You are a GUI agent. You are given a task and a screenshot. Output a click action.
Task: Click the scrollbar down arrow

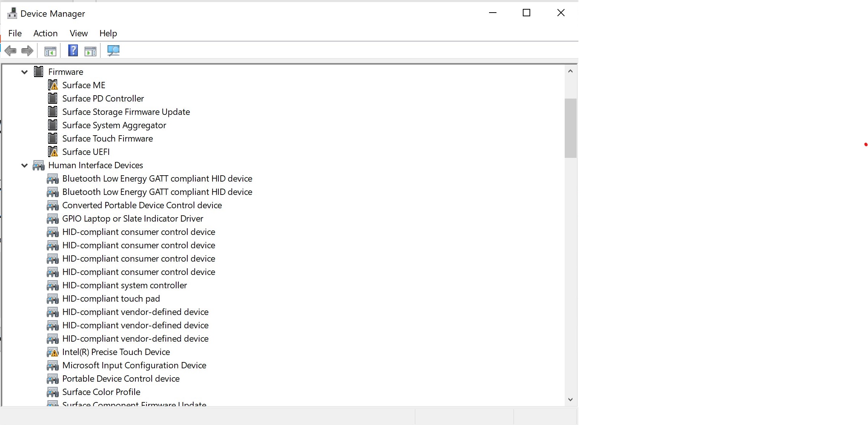tap(570, 399)
